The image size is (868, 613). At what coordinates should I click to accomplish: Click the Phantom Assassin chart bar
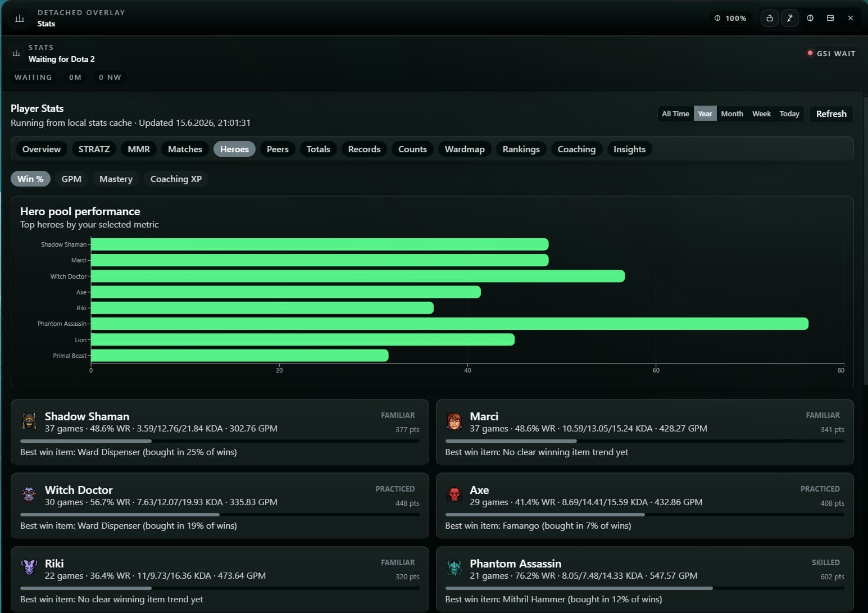pyautogui.click(x=449, y=324)
